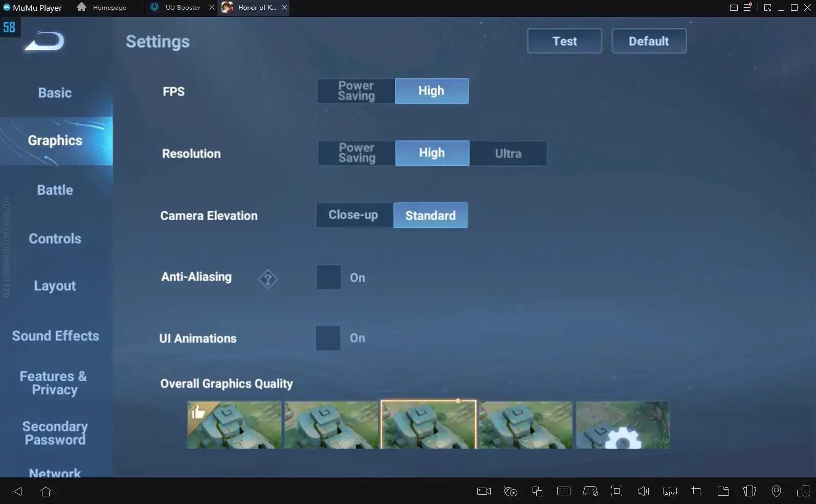
Task: Click the Install APK icon
Action: click(x=670, y=491)
